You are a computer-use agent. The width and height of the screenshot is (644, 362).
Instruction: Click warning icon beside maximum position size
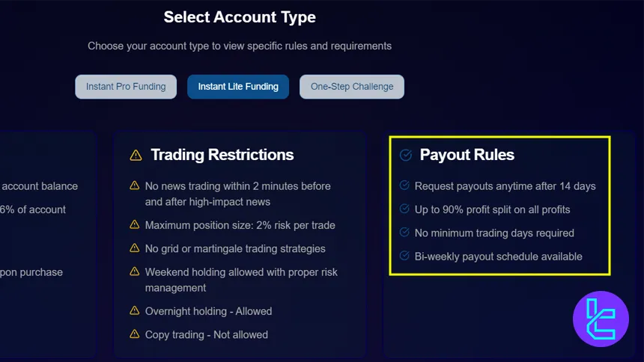[135, 224]
